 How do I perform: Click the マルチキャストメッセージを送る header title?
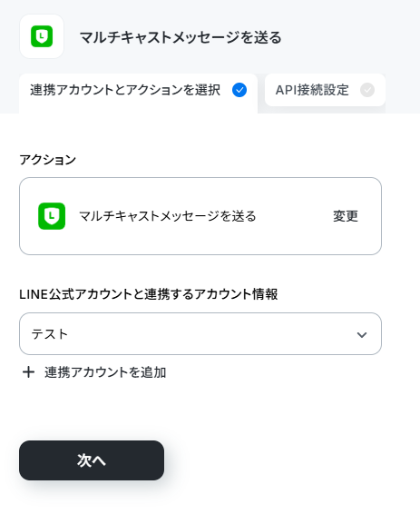[181, 37]
